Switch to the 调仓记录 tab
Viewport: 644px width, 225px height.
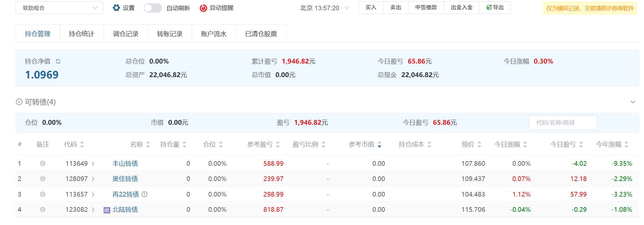coord(125,34)
